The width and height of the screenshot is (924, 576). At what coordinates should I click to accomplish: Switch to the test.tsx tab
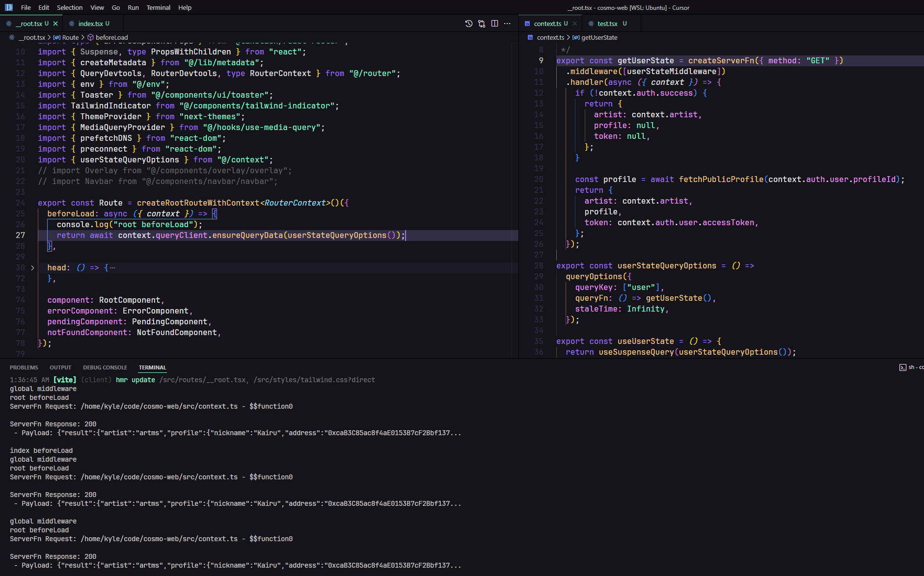pyautogui.click(x=611, y=24)
